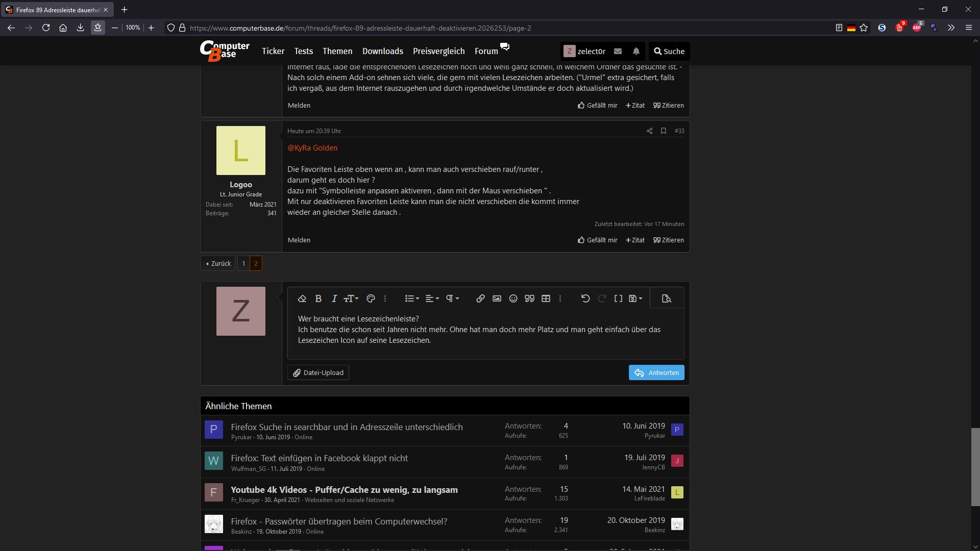Click the Antworten button
Viewport: 980px width, 551px height.
(656, 372)
